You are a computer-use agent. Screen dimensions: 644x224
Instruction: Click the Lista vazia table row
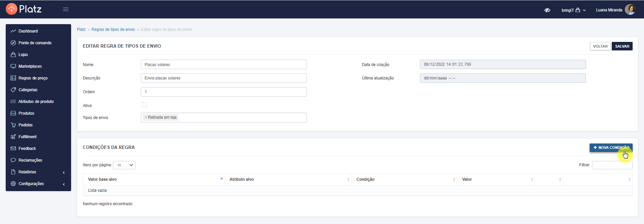pyautogui.click(x=358, y=190)
